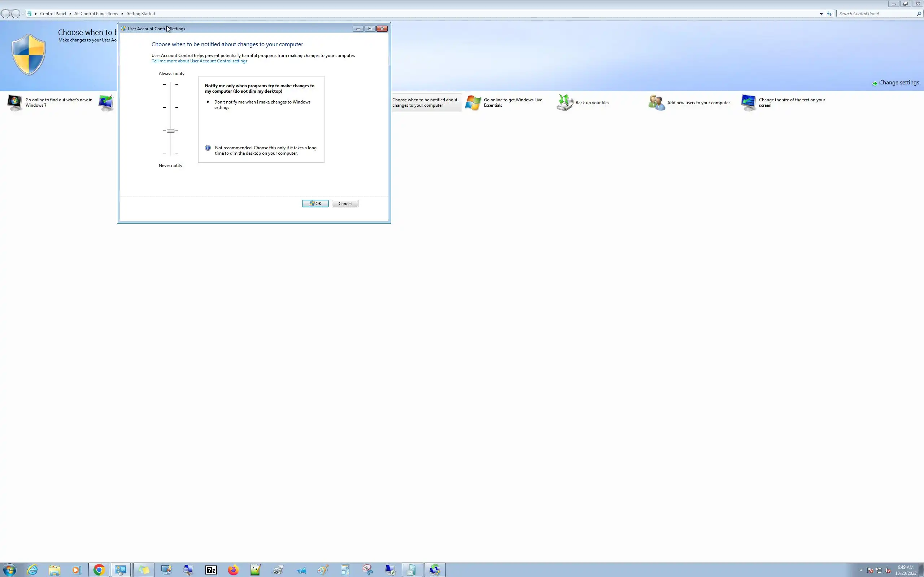
Task: Expand the address bar history dropdown
Action: click(821, 14)
